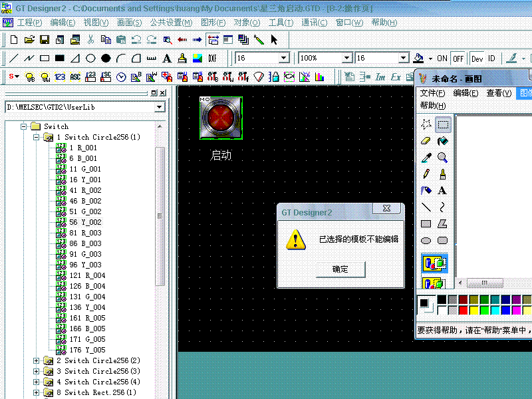Toggle the Dev device display button

(x=477, y=59)
